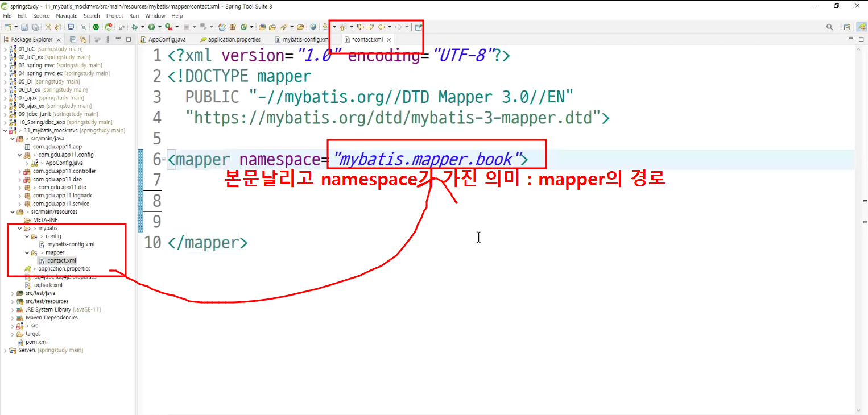Collapse the src/main/java folder

click(x=12, y=139)
